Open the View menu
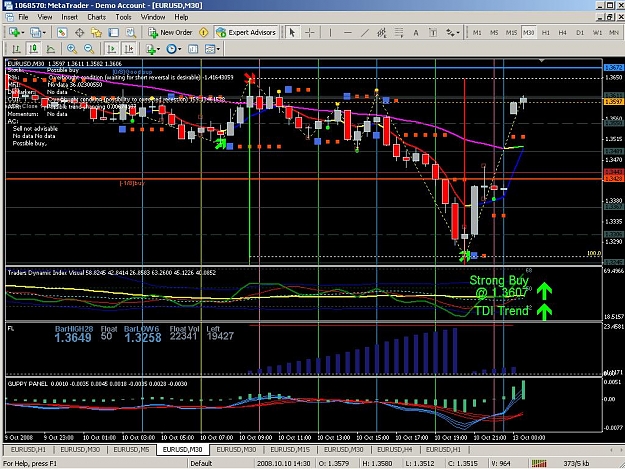625x469 pixels. tap(45, 17)
